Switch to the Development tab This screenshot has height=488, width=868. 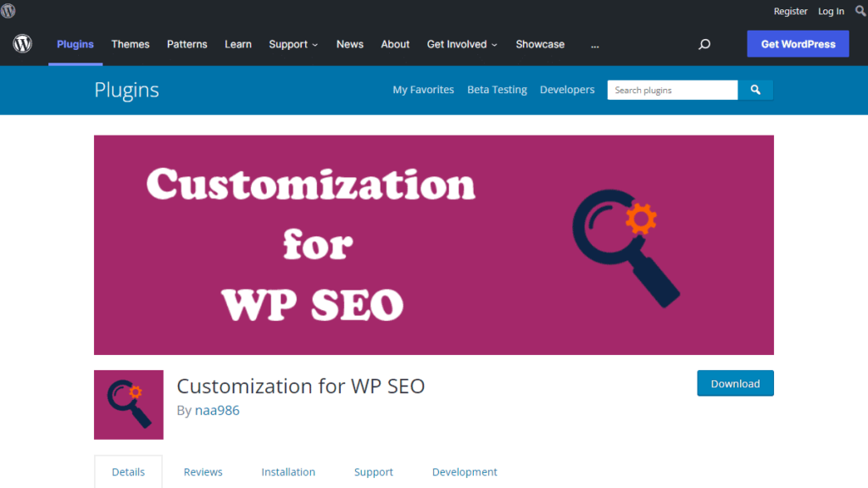(465, 472)
